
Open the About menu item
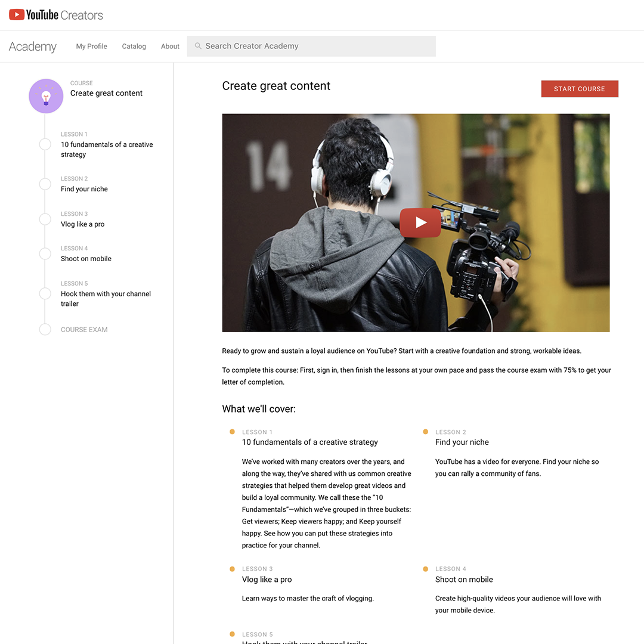[170, 47]
